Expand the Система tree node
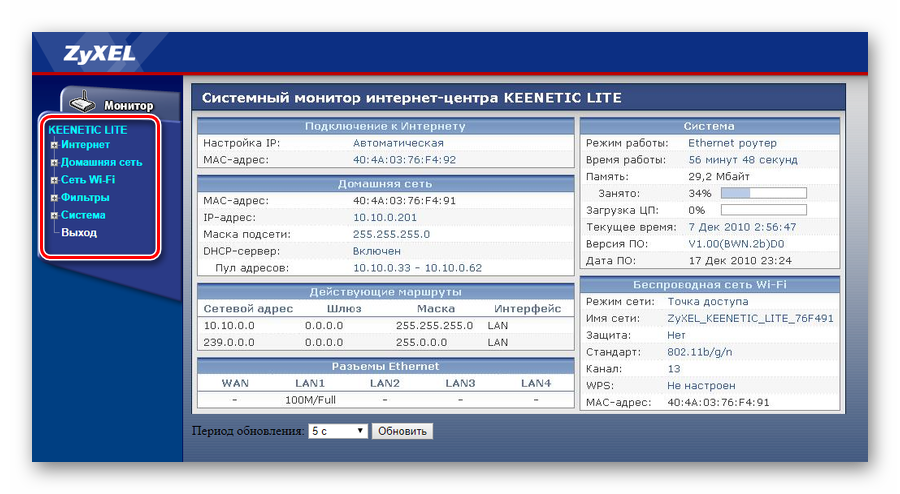Image resolution: width=900 pixels, height=494 pixels. tap(54, 216)
